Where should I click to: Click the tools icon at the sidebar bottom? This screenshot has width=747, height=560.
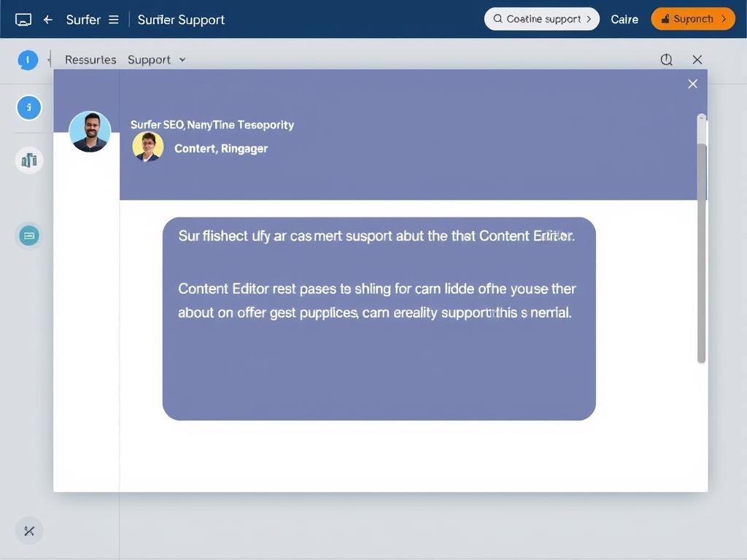point(28,531)
